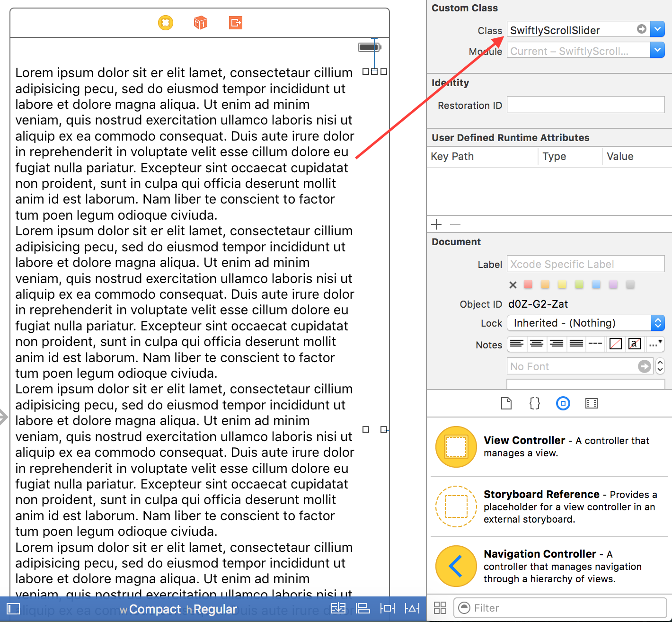The image size is (672, 622).
Task: Align notes text left
Action: point(517,344)
